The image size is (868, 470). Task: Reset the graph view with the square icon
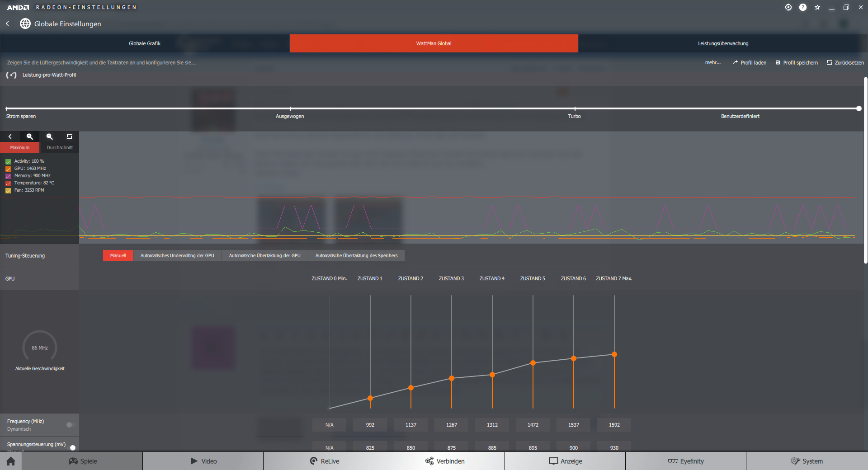pyautogui.click(x=69, y=136)
